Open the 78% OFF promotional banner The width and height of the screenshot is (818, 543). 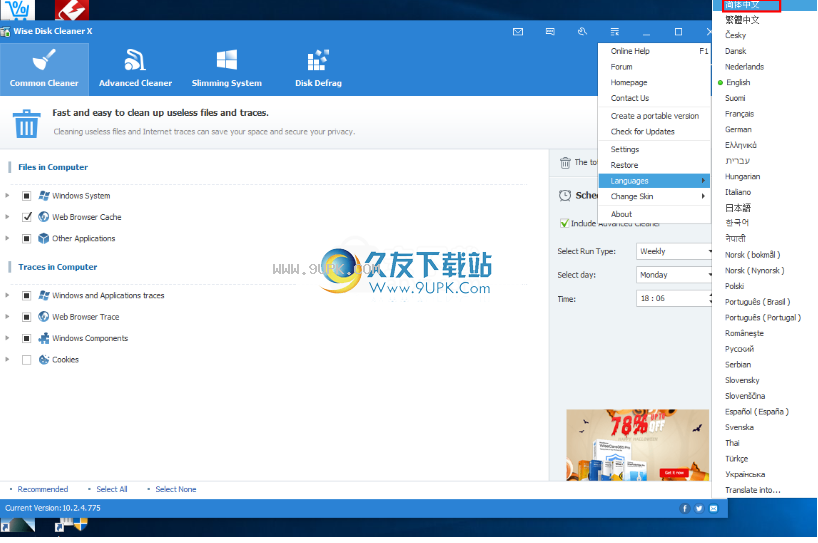(x=637, y=445)
